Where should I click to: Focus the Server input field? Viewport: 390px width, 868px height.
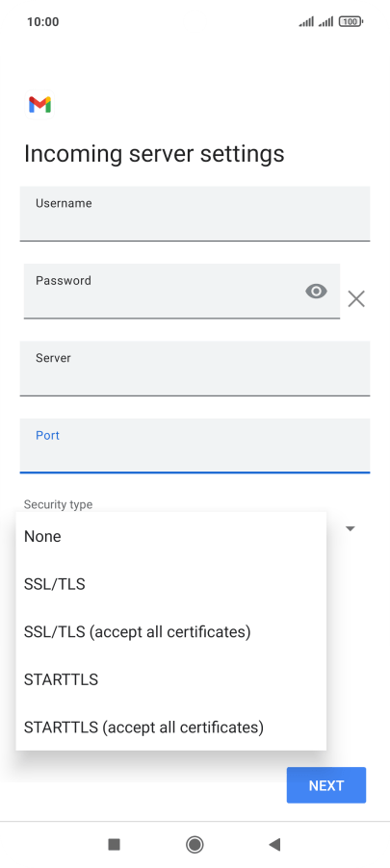point(195,369)
